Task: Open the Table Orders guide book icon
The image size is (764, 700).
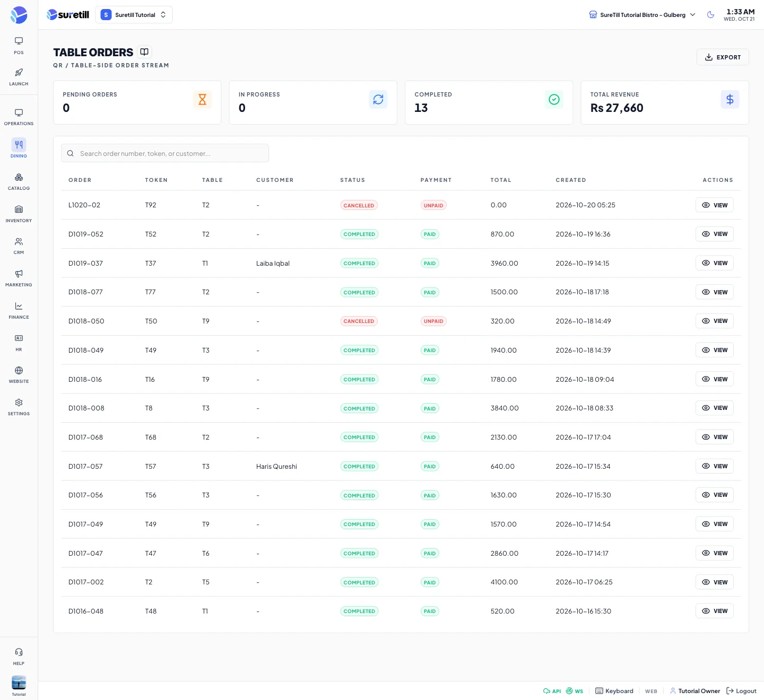Action: coord(144,52)
